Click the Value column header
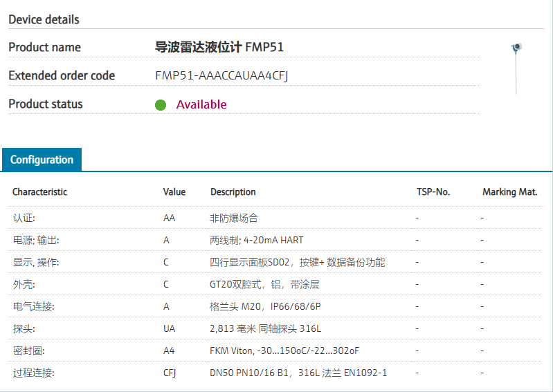Image resolution: width=553 pixels, height=392 pixels. click(x=174, y=192)
